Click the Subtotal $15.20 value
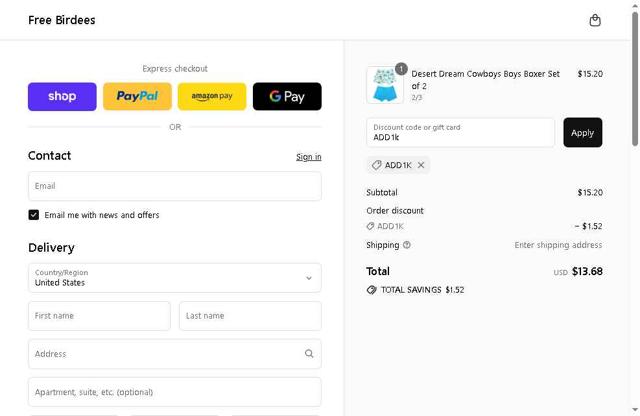 [x=590, y=192]
